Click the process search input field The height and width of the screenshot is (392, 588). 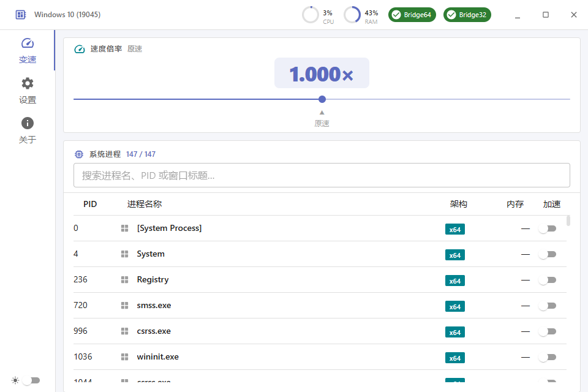tap(322, 175)
